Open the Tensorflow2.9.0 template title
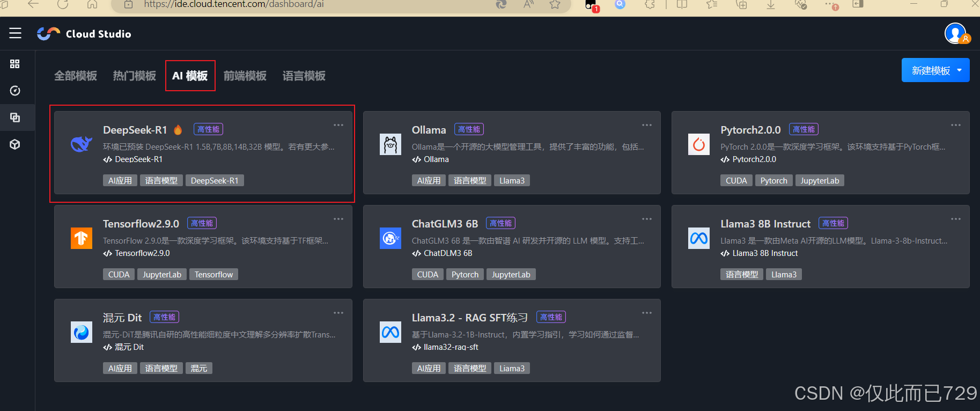Screen dimensions: 980x411 pos(141,224)
